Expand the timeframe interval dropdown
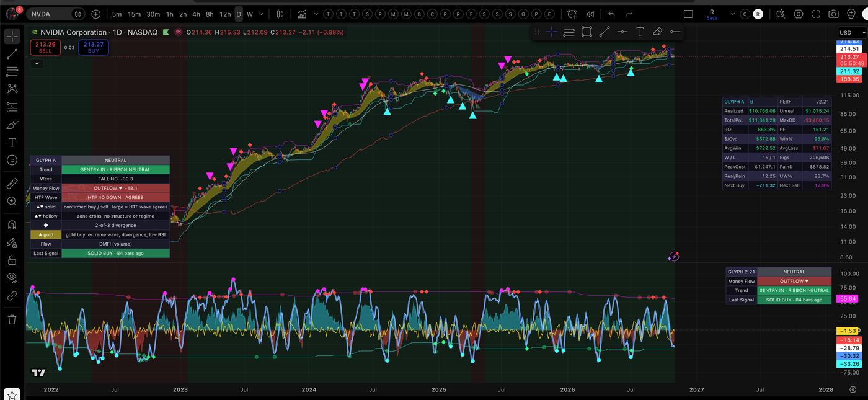 tap(262, 14)
